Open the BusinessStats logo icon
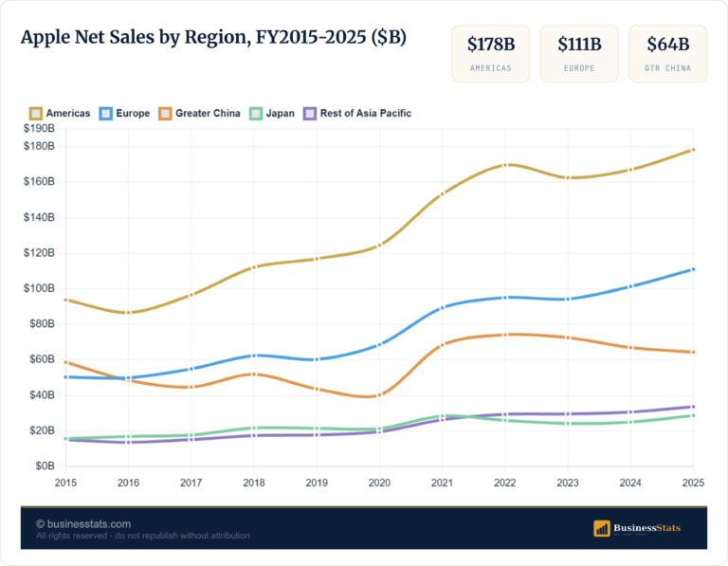This screenshot has height=566, width=728. pyautogui.click(x=602, y=528)
